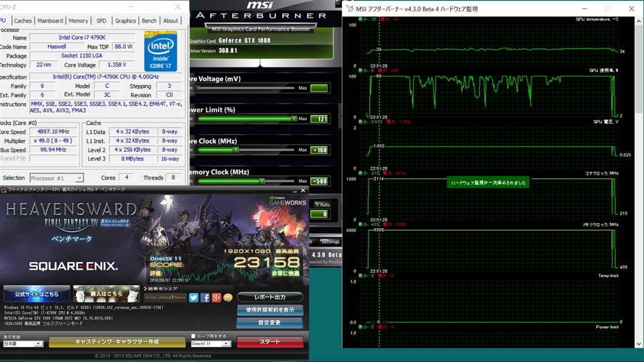Viewport: 644px width, 362px height.
Task: Click the fan speed value field showing 0
Action: point(319,214)
